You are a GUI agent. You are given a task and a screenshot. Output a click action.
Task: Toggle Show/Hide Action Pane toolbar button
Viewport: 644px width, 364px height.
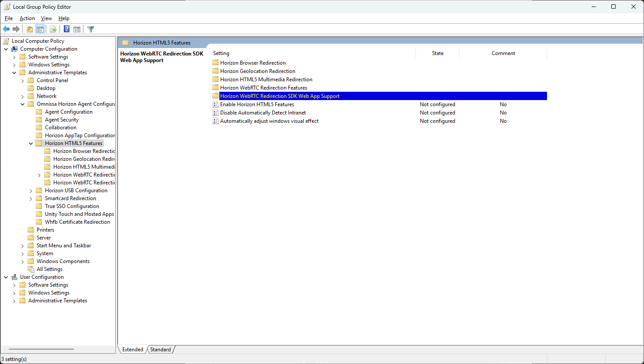(77, 29)
